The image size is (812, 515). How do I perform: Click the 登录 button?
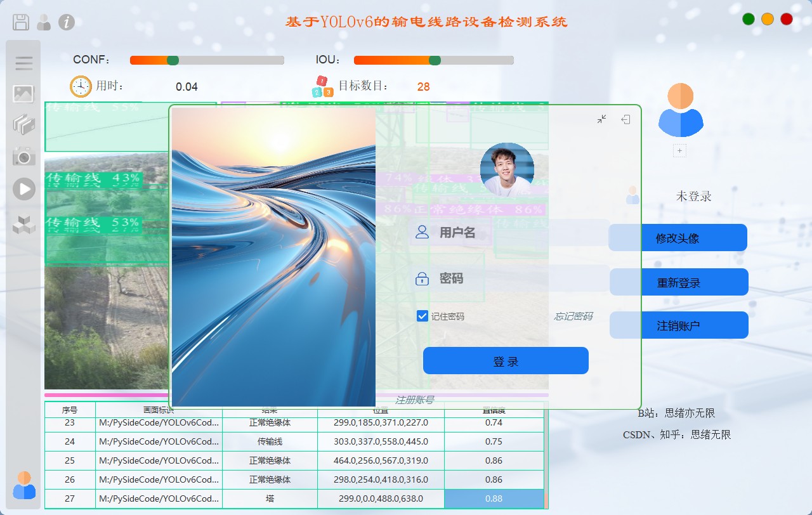coord(506,361)
